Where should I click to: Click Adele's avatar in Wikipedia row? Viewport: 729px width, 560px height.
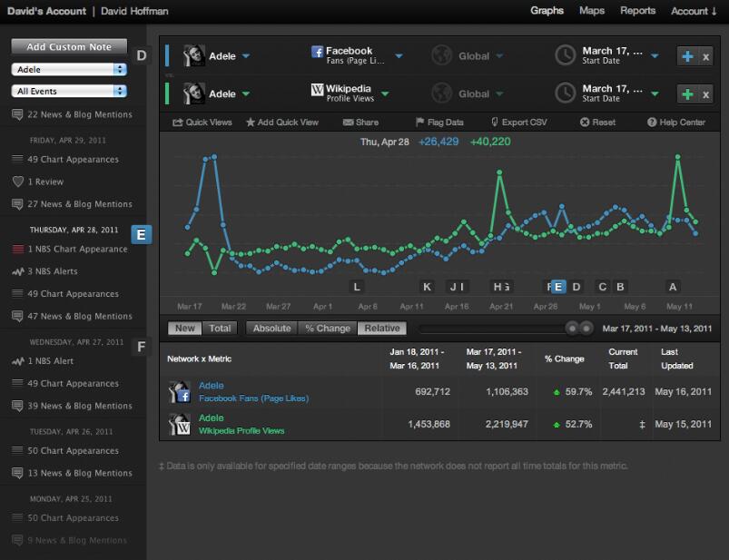[194, 93]
